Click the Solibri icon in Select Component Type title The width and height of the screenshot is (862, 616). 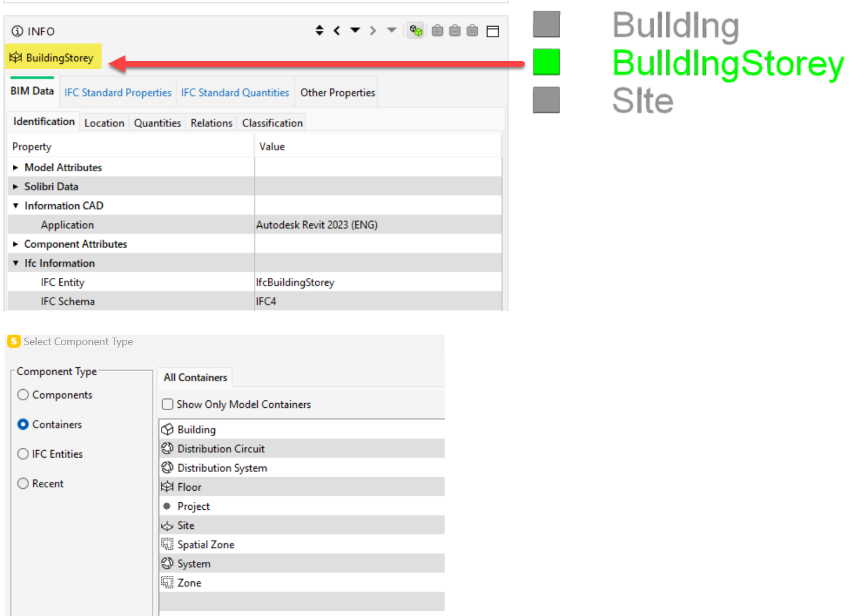[x=13, y=341]
